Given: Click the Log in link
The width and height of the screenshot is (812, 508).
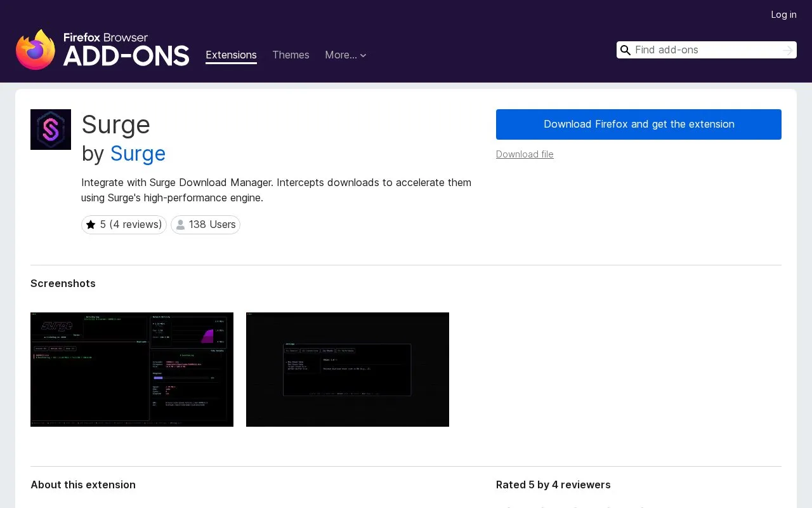Looking at the screenshot, I should pyautogui.click(x=783, y=15).
